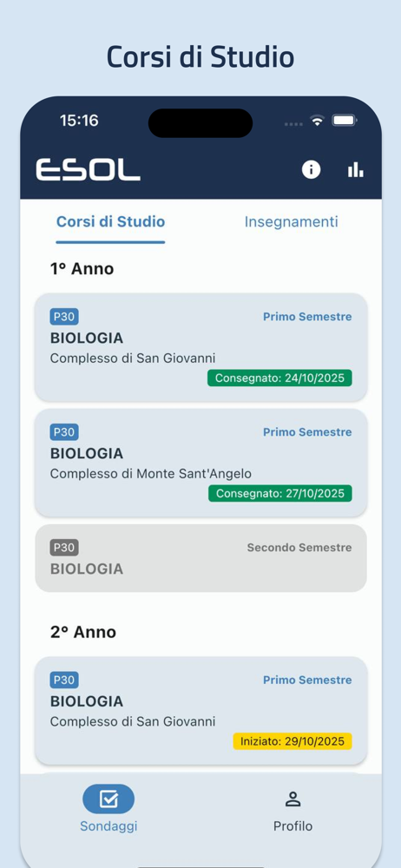Tap the Consegnato: 24/10/2025 green badge
The height and width of the screenshot is (868, 401).
point(279,378)
